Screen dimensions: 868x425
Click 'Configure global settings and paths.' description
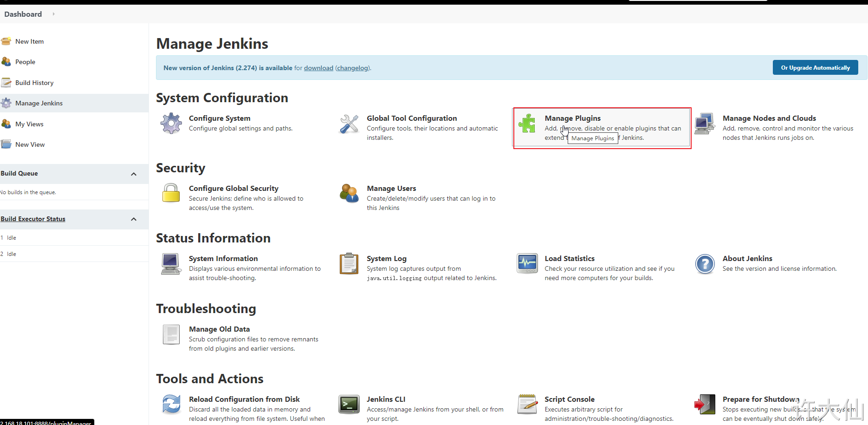240,129
